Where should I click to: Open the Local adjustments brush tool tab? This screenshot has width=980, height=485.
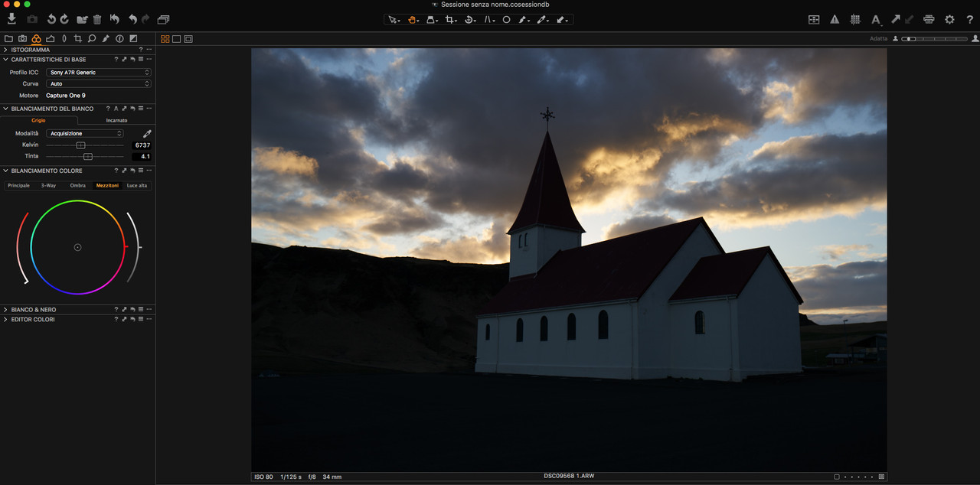coord(106,38)
